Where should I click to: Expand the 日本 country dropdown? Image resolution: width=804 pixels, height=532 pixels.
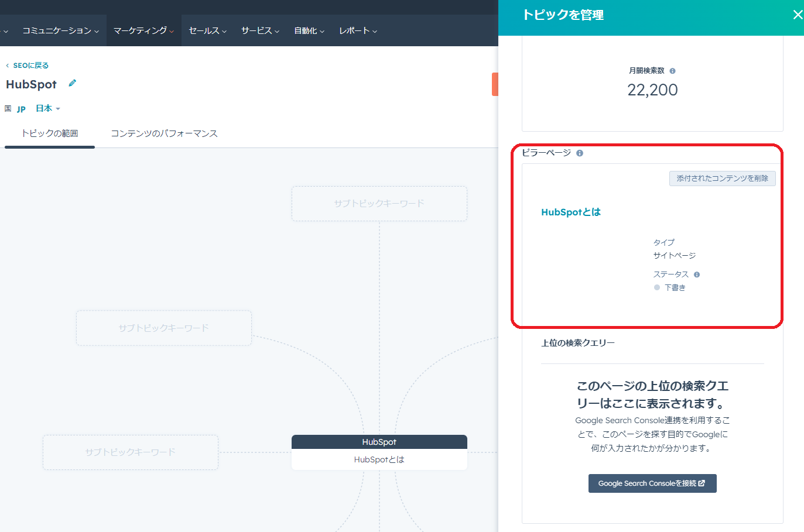click(48, 108)
